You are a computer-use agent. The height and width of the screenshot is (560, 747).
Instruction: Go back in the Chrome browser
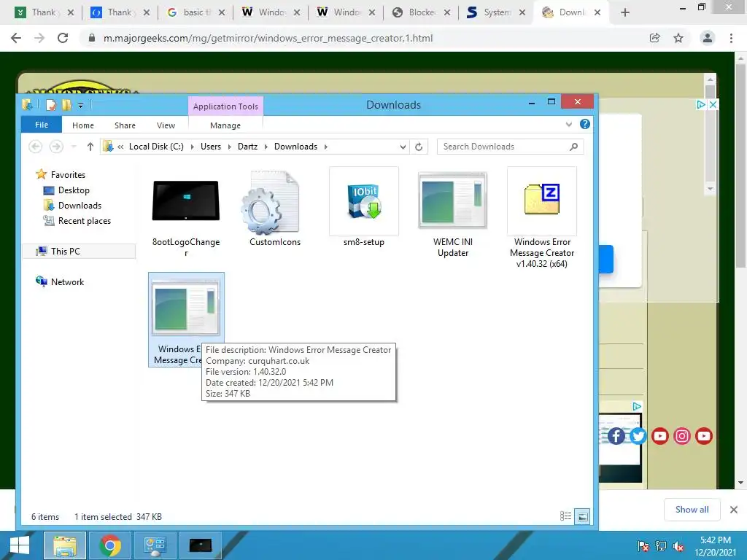point(16,38)
